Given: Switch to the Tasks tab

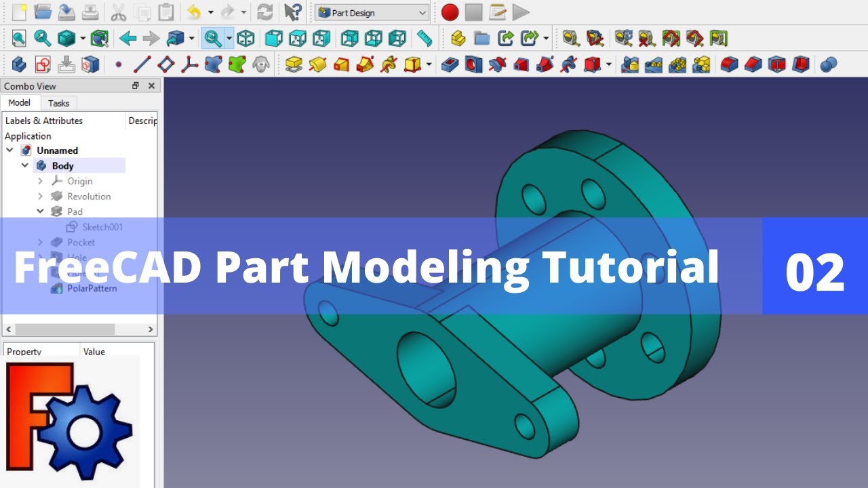Looking at the screenshot, I should (x=58, y=103).
